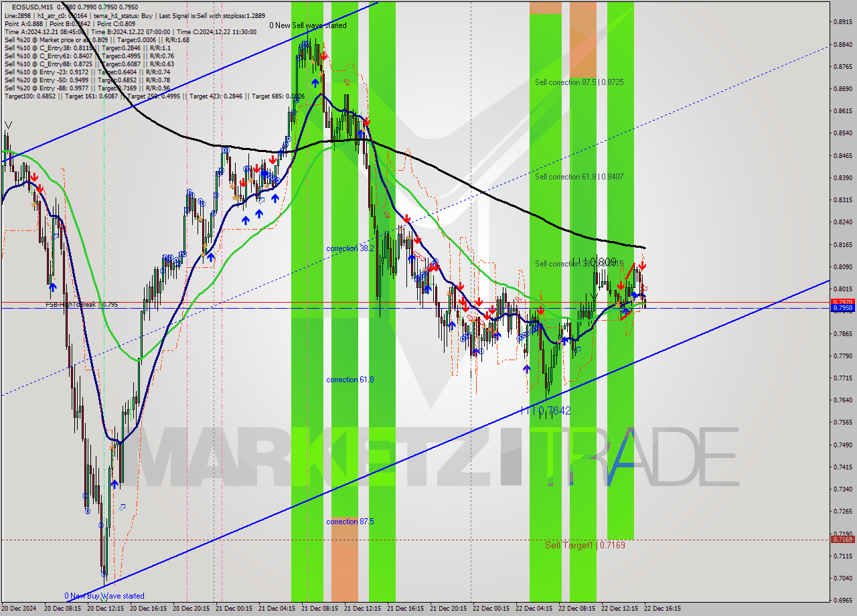Click the red 0.7169 target price tag
Viewport: 857px width, 616px height.
(x=842, y=540)
